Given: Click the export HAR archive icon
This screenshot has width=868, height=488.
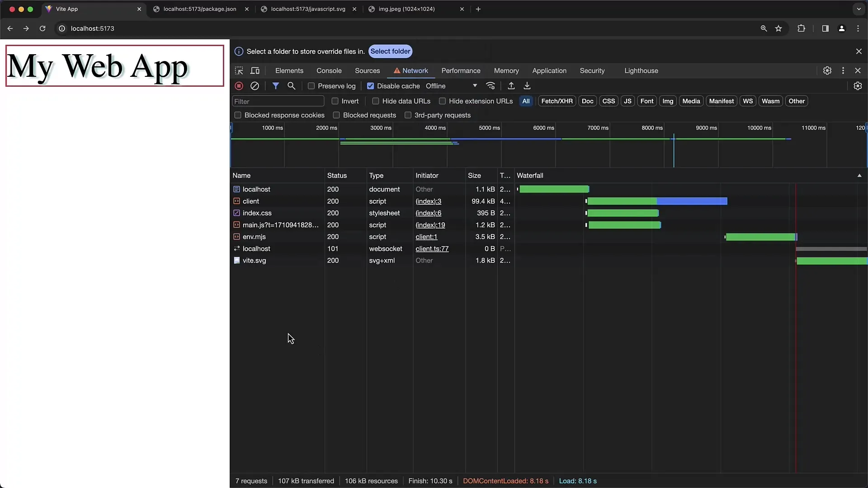Looking at the screenshot, I should click(x=527, y=86).
